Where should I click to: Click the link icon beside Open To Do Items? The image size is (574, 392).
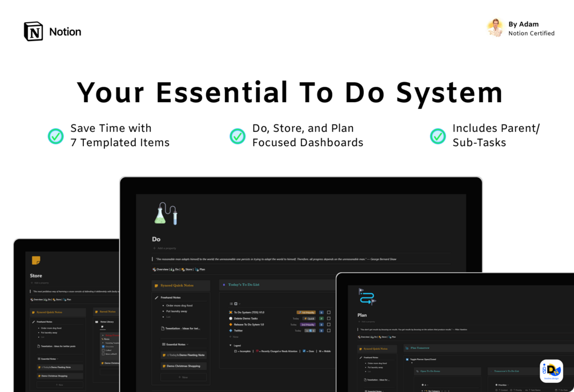click(418, 371)
